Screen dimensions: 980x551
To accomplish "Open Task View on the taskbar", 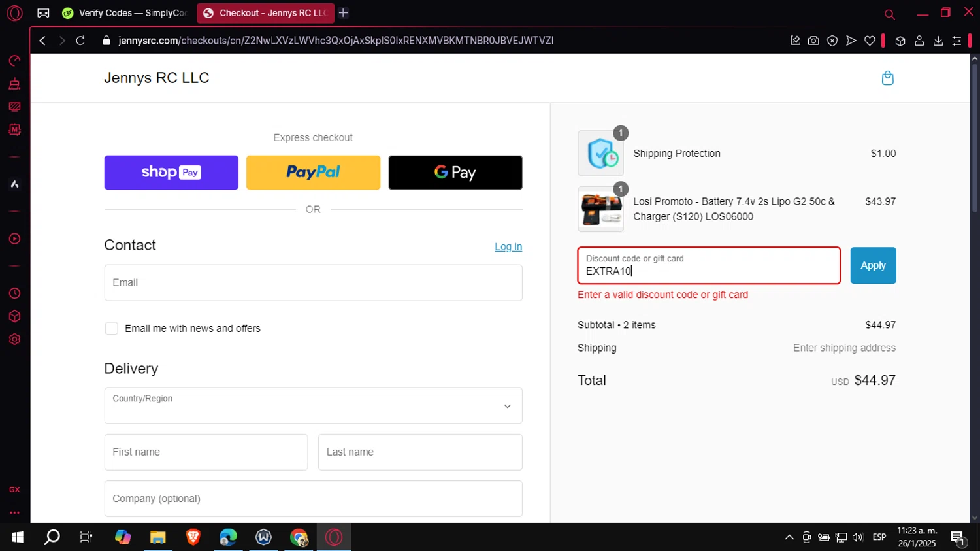I will click(x=86, y=537).
